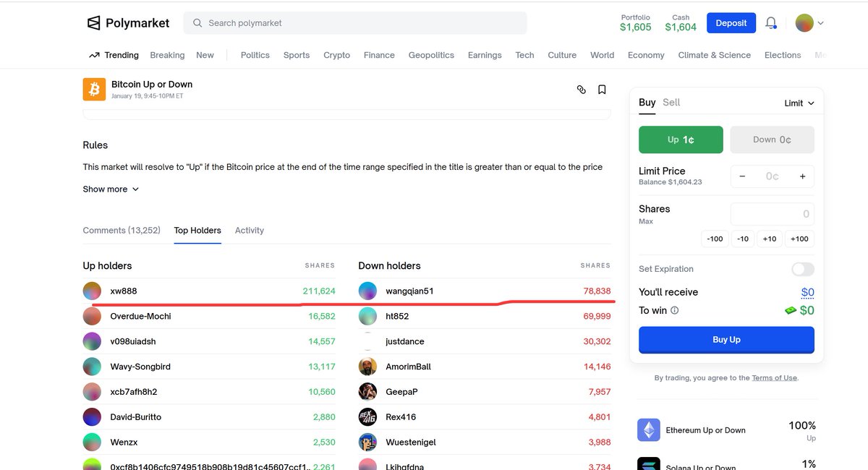Open the Portfolio $1,605 balance
The width and height of the screenshot is (868, 470).
[x=636, y=23]
